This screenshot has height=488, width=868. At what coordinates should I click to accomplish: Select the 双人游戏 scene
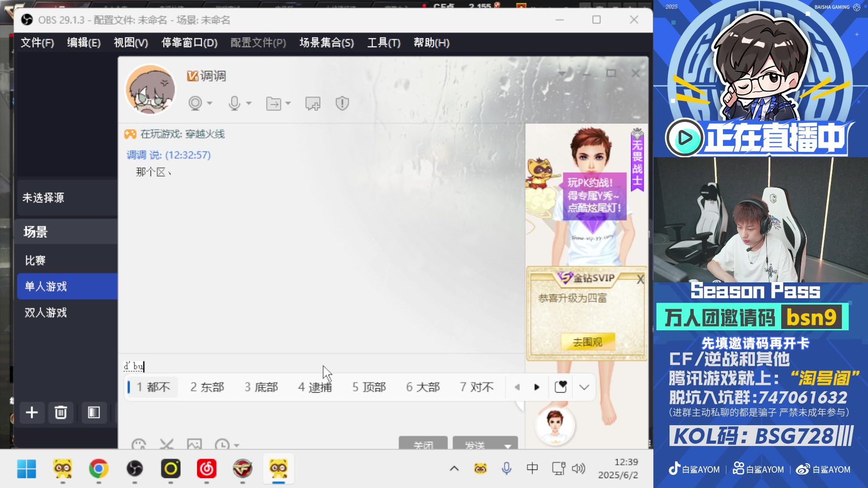[67, 313]
